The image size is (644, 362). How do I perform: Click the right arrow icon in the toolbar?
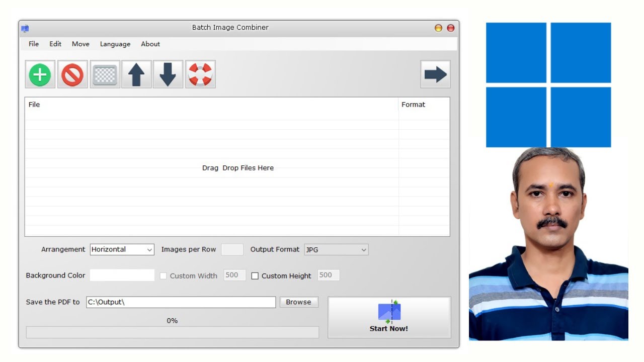[436, 74]
